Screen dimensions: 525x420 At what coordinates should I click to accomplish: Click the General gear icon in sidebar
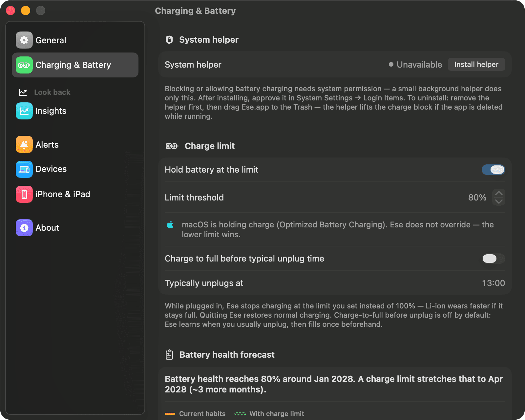pos(24,40)
